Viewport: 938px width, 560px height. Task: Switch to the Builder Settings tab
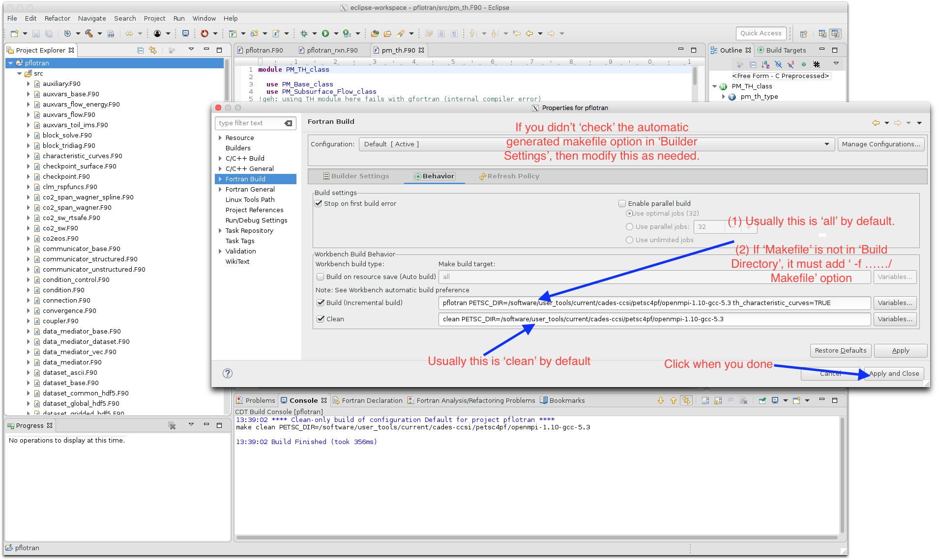point(356,176)
